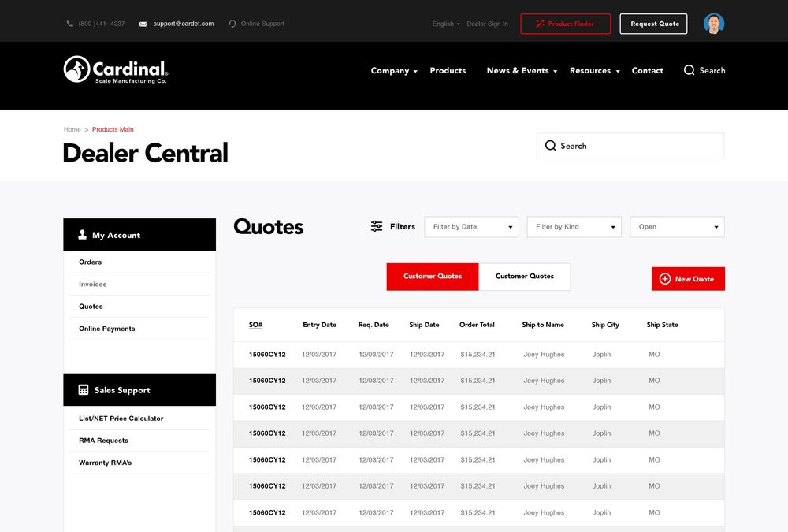Open Warranty RMA's in sidebar
788x532 pixels.
coord(105,463)
